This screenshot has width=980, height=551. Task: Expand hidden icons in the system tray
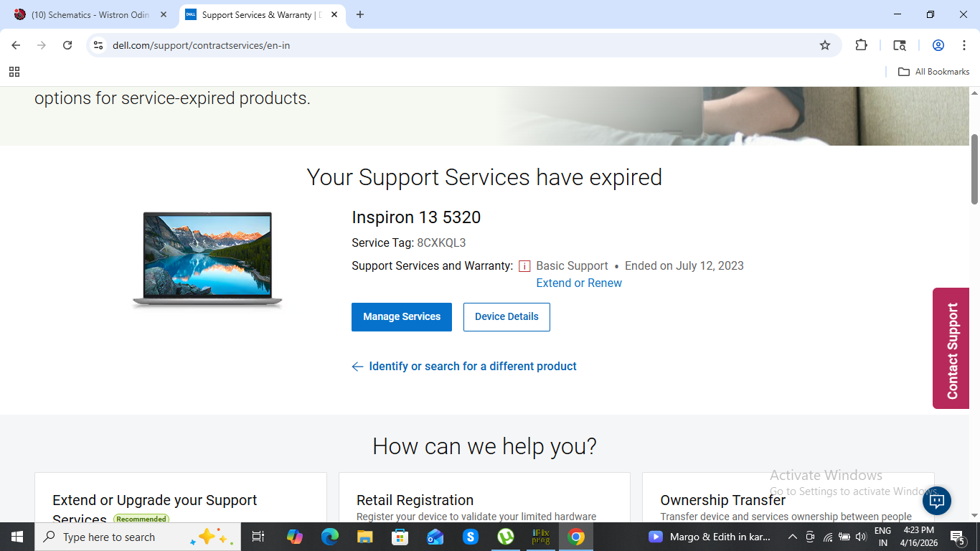[x=792, y=537]
